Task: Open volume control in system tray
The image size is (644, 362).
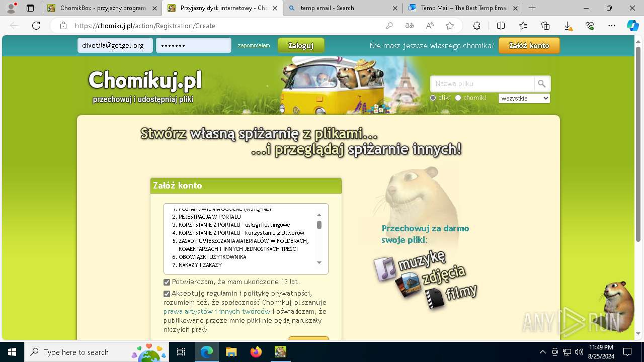Action: pos(579,352)
